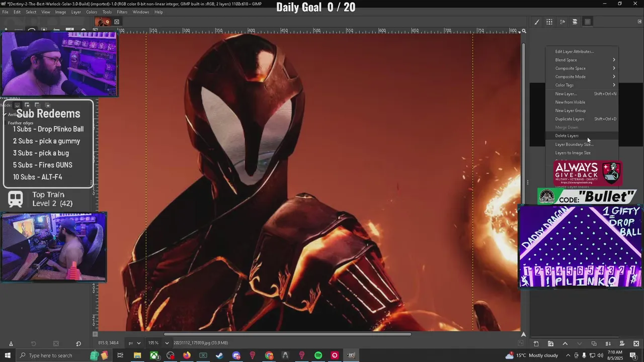Expand the Composite Mode submenu
Screen dimensions: 644x362
coord(582,76)
